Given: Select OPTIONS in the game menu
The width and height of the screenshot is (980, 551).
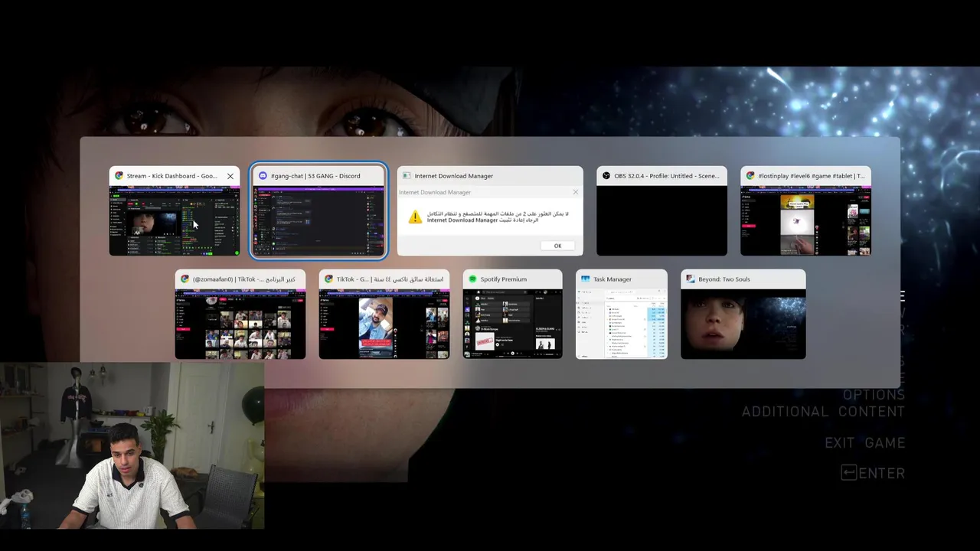Looking at the screenshot, I should coord(874,395).
